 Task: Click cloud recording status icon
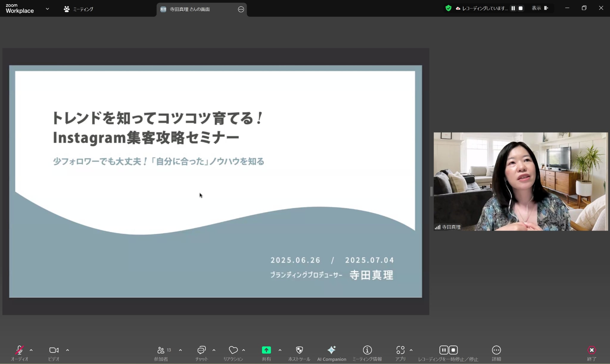[458, 8]
